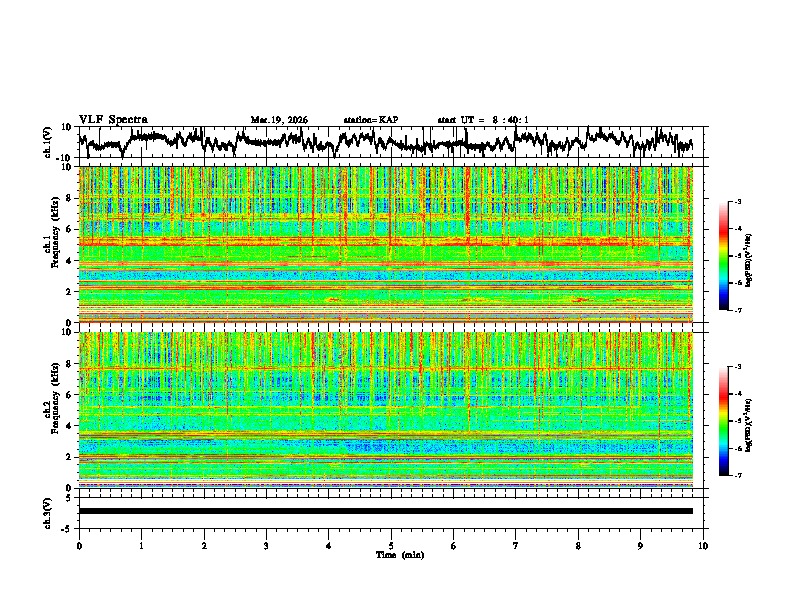
Task: Click time axis tick label "0"
Action: tap(79, 546)
